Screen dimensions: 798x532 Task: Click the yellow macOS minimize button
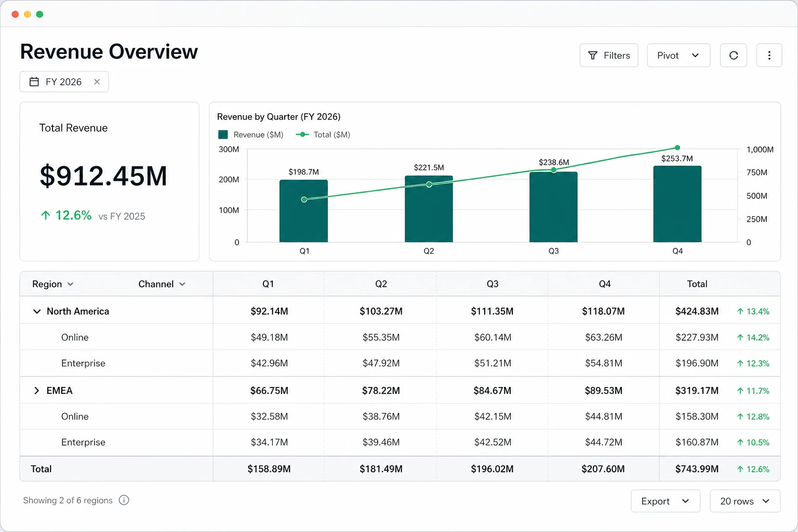pyautogui.click(x=28, y=14)
